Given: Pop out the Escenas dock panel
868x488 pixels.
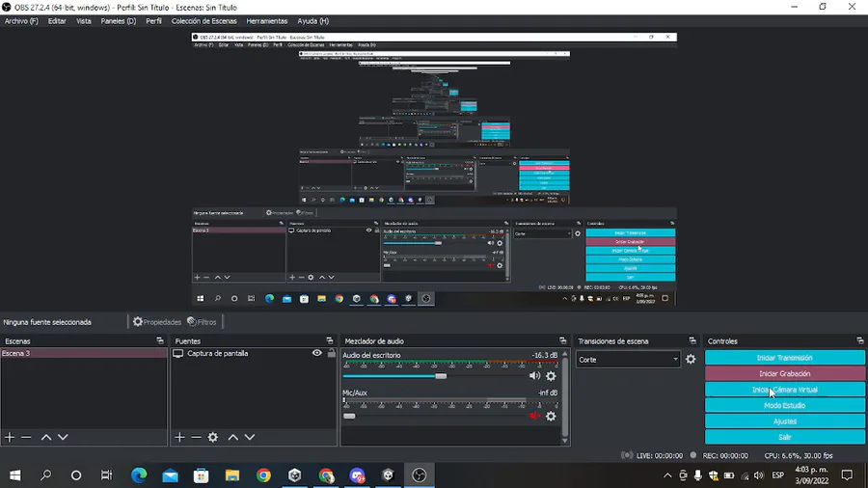Looking at the screenshot, I should (160, 340).
